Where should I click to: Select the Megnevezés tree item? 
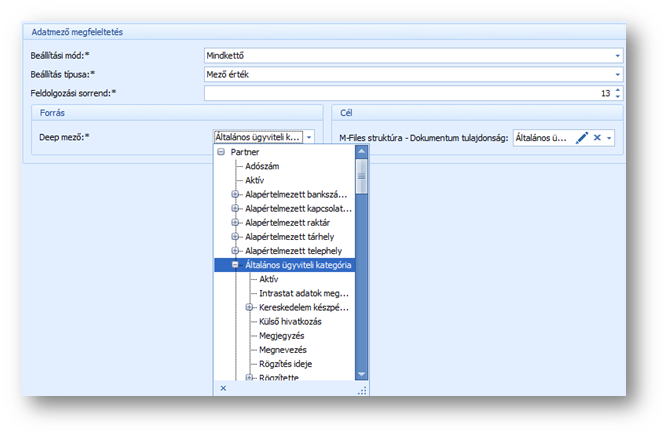pos(286,350)
